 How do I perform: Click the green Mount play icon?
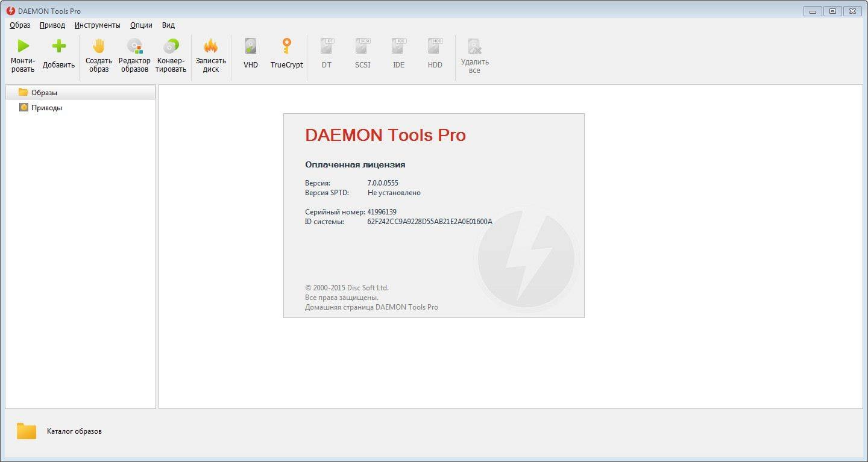23,46
